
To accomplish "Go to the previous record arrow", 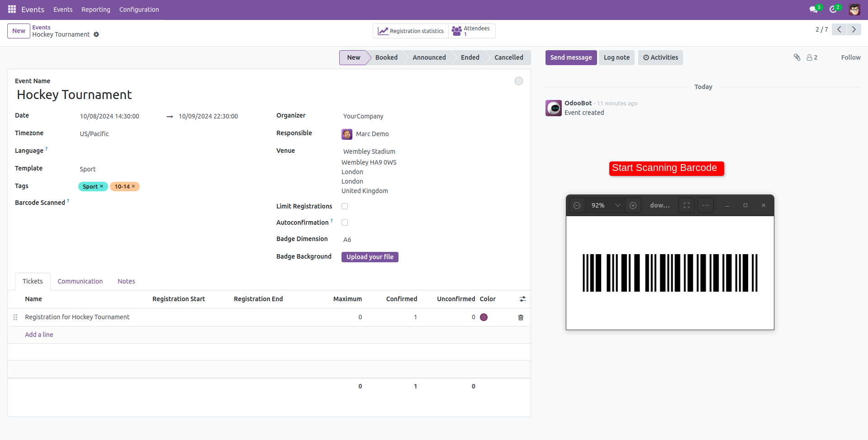I will click(839, 29).
